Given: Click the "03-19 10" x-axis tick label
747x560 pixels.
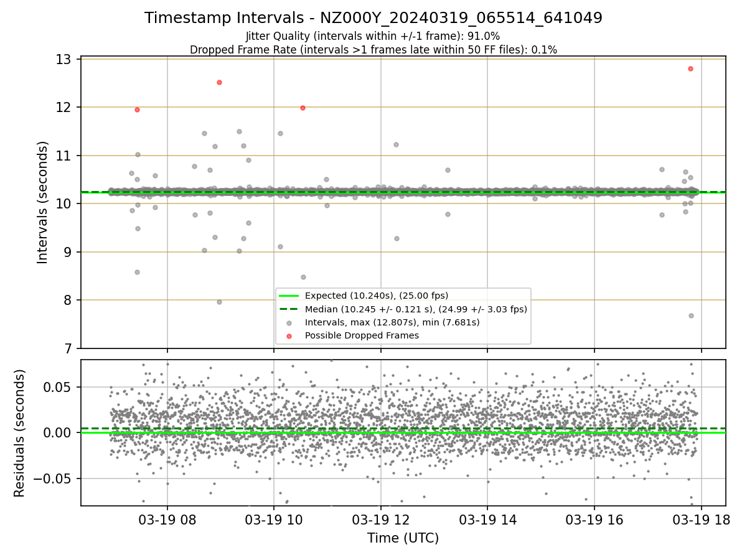Looking at the screenshot, I should (274, 520).
